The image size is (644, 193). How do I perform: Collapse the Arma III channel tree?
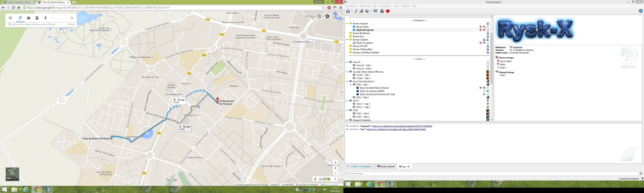pos(347,62)
